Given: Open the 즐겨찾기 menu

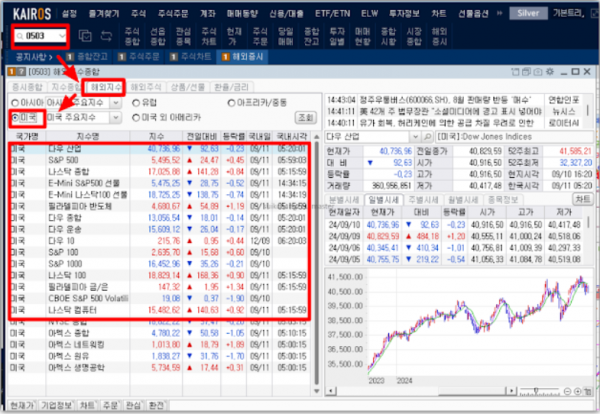Looking at the screenshot, I should pos(104,14).
